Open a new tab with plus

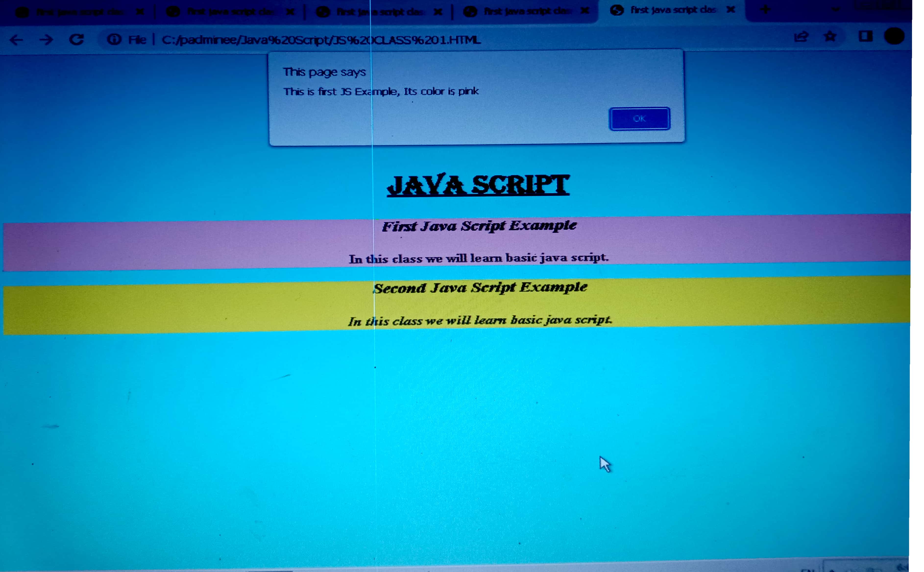click(x=765, y=10)
